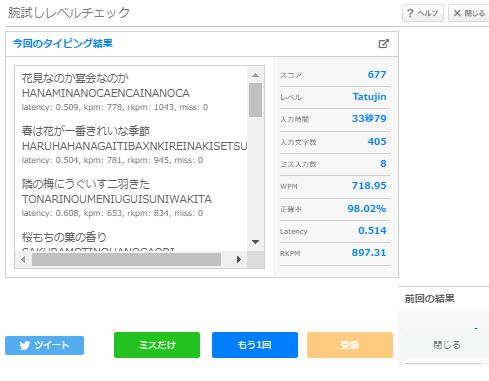Click the Latency value 0.514

click(x=372, y=230)
